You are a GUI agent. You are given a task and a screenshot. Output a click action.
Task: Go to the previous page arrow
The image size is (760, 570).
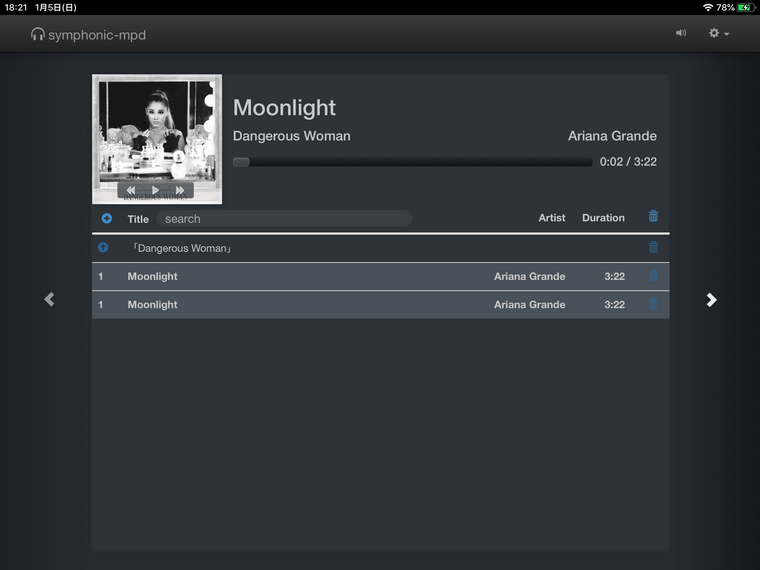[49, 299]
